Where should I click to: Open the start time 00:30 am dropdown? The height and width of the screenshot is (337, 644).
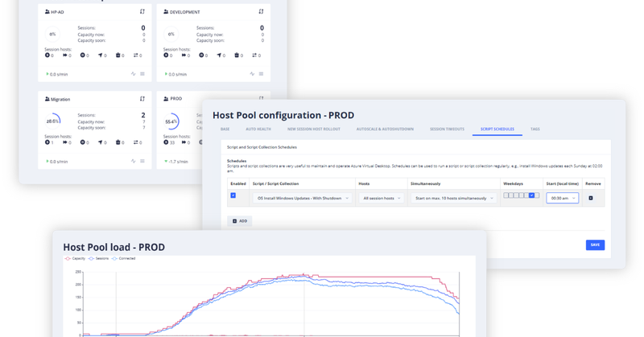(x=562, y=198)
